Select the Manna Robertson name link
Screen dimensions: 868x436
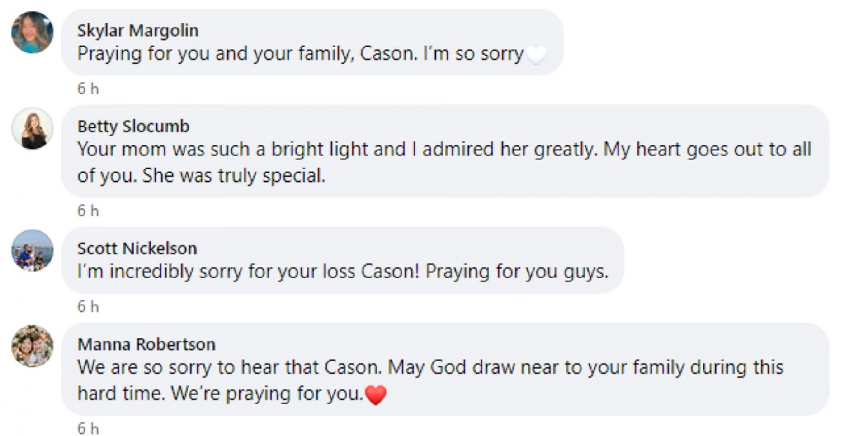[146, 344]
